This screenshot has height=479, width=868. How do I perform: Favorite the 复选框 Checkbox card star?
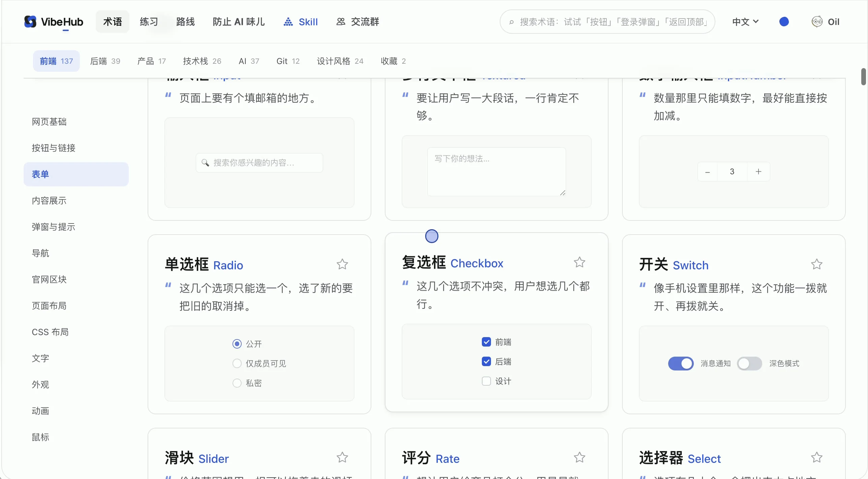pos(580,262)
